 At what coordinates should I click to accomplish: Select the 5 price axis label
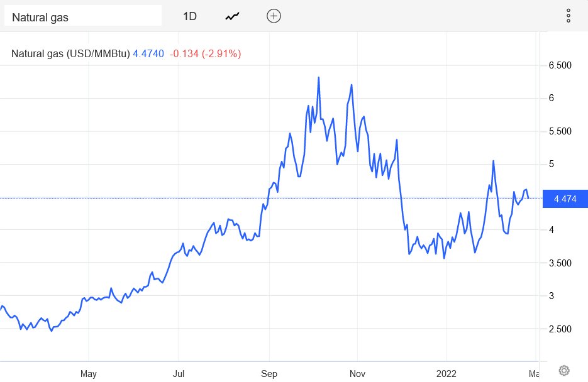pos(552,164)
